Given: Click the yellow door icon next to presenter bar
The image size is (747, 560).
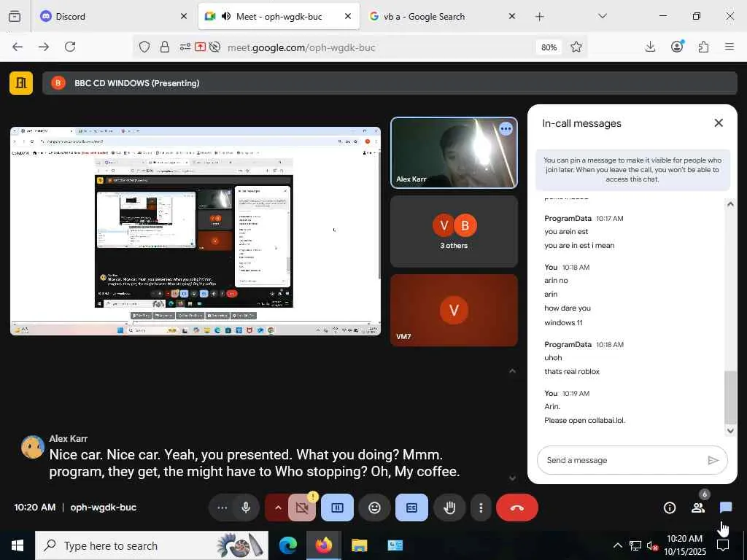Looking at the screenshot, I should (21, 83).
